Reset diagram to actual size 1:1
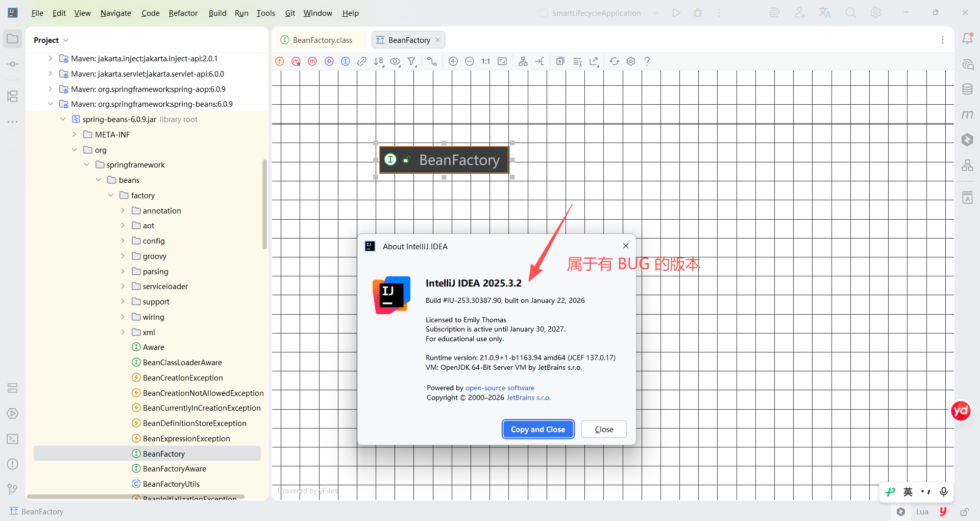 point(486,61)
